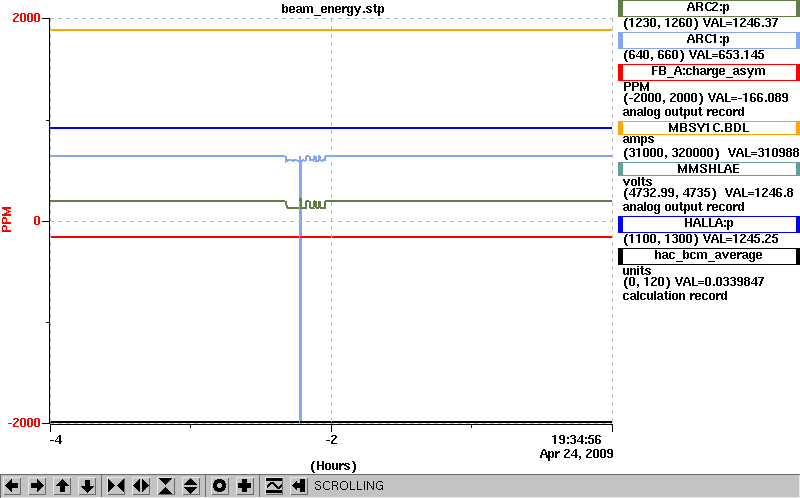Viewport: 800px width, 498px height.
Task: Click the vertical zoom-in hourglass icon
Action: tap(166, 486)
